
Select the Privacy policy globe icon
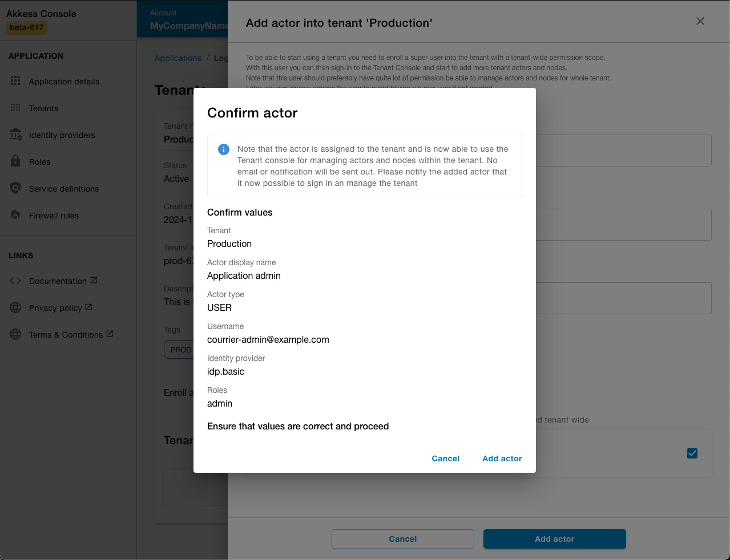pos(16,307)
